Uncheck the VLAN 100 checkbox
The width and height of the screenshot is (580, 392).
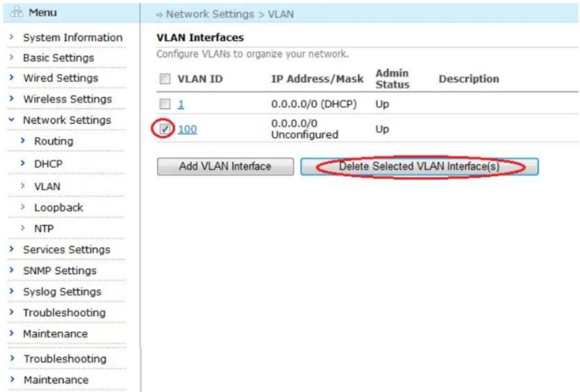click(x=165, y=129)
